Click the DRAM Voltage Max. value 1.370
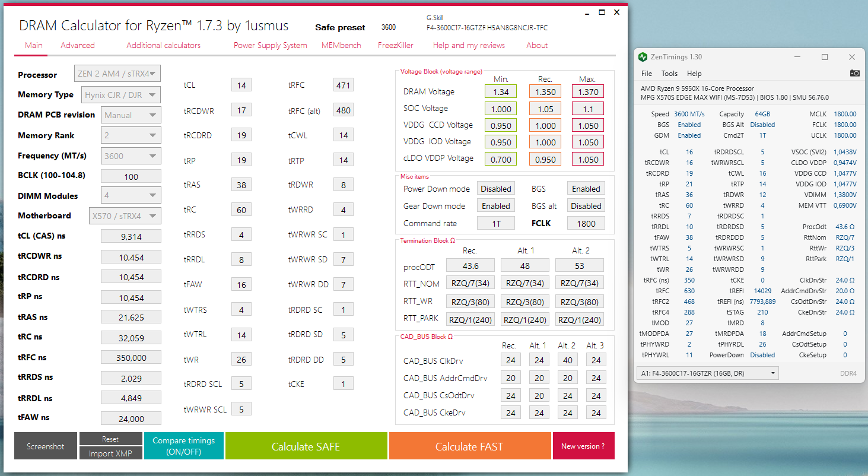The width and height of the screenshot is (868, 476). tap(588, 91)
